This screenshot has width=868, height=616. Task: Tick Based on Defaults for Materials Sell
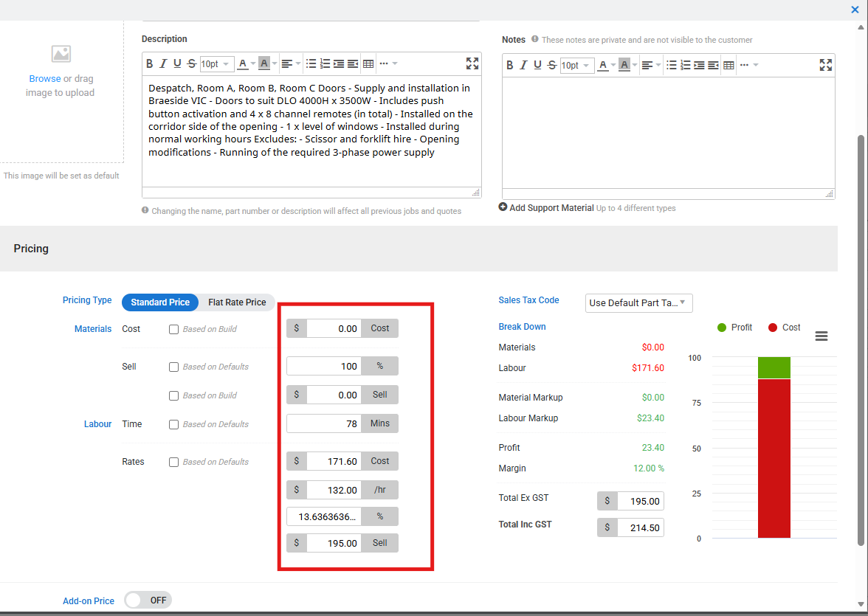click(x=174, y=367)
